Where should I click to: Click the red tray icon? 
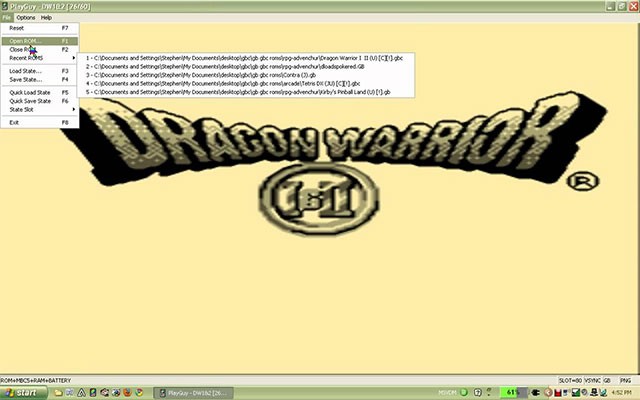[x=558, y=393]
